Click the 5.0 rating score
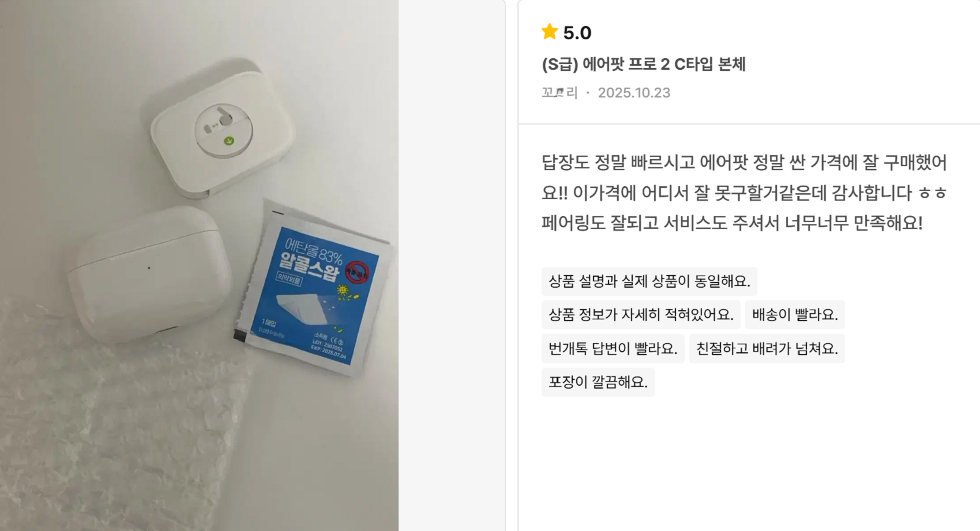The height and width of the screenshot is (531, 980). tap(577, 33)
